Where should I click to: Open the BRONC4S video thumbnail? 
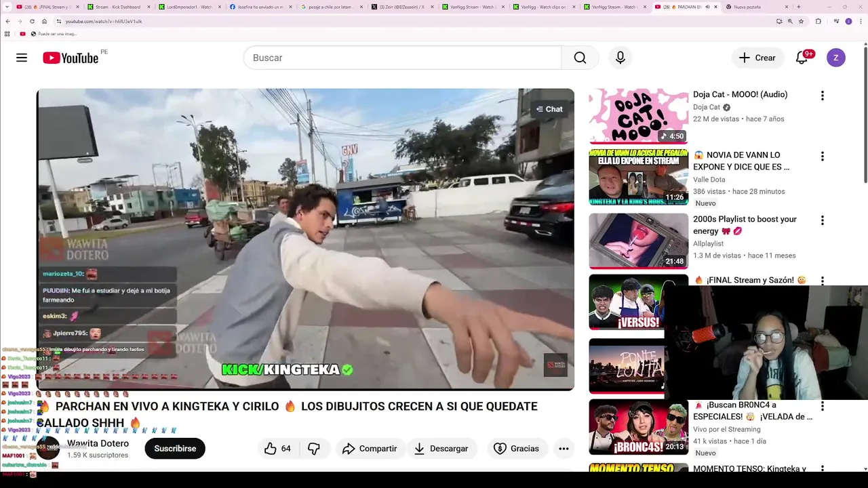(x=638, y=427)
